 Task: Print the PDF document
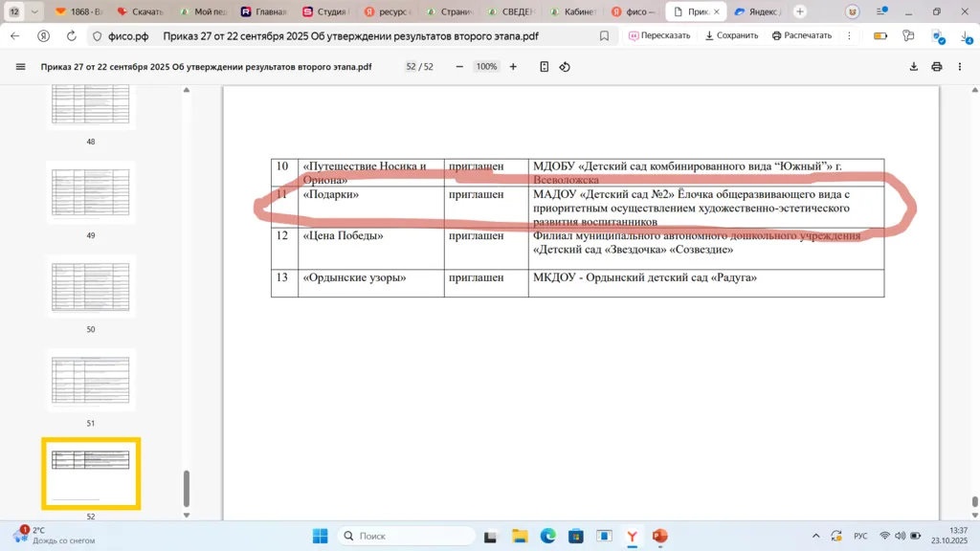937,67
